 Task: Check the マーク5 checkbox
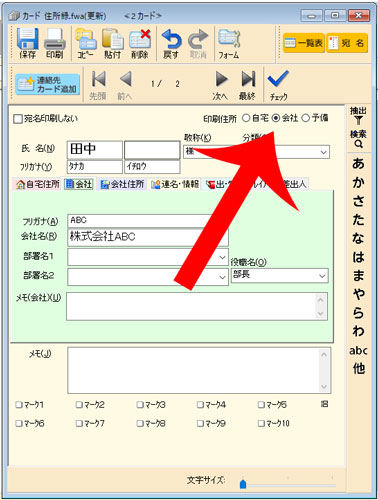(261, 405)
